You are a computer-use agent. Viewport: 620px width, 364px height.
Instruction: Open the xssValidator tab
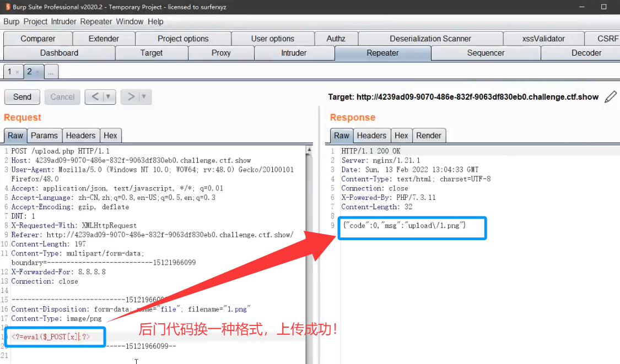pyautogui.click(x=543, y=39)
